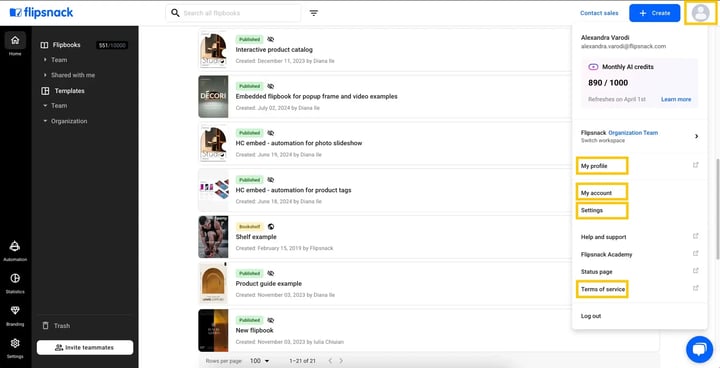Click the Flipbooks book icon

click(45, 45)
